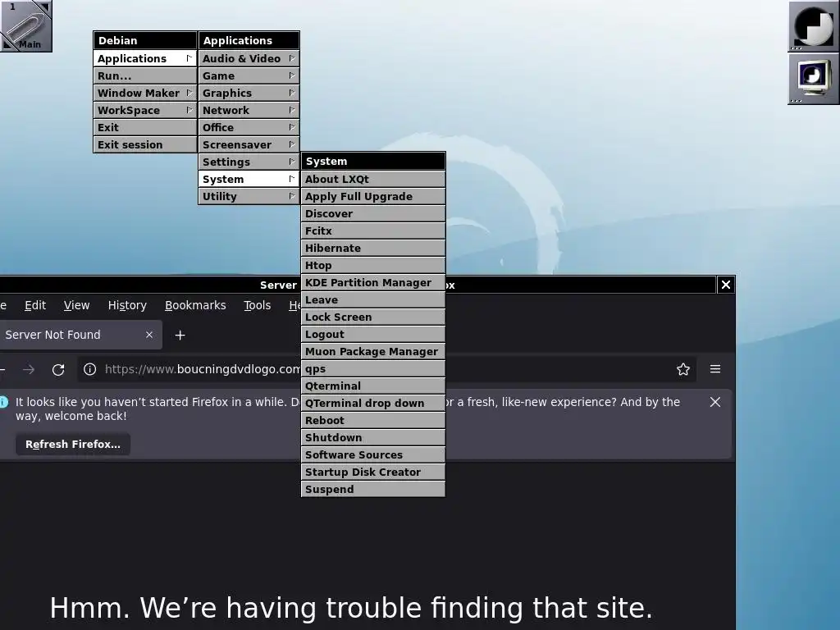The width and height of the screenshot is (840, 630).
Task: Open Software Sources
Action: (373, 454)
